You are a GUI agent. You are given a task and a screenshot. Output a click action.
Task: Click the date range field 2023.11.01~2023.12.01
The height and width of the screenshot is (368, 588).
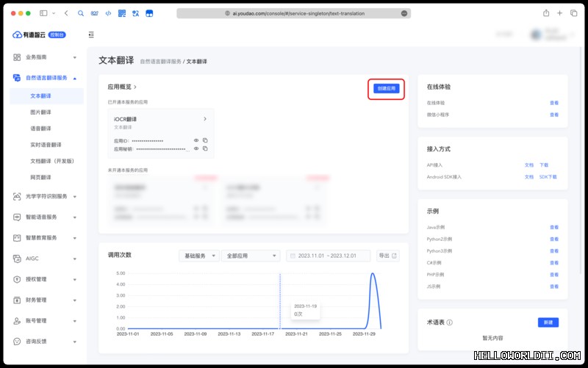[328, 256]
